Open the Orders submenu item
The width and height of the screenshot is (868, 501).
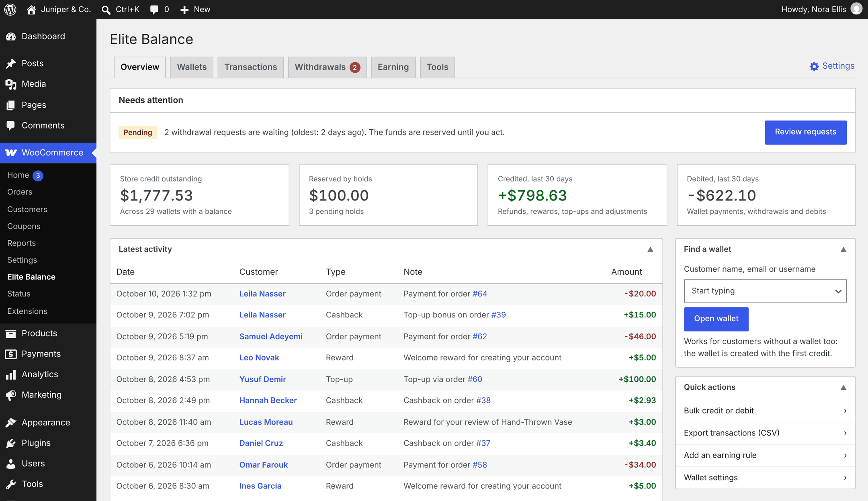click(x=20, y=192)
